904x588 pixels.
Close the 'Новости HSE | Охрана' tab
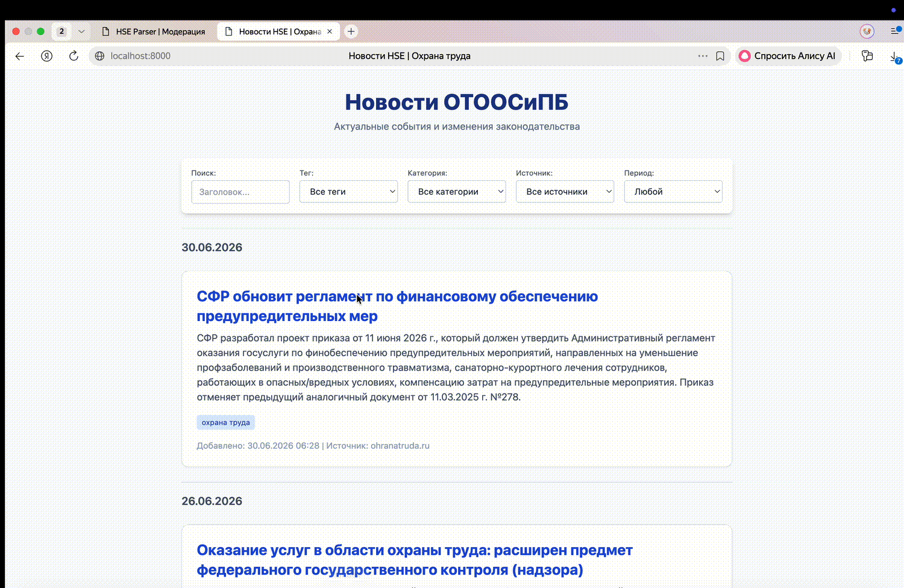pyautogui.click(x=330, y=31)
